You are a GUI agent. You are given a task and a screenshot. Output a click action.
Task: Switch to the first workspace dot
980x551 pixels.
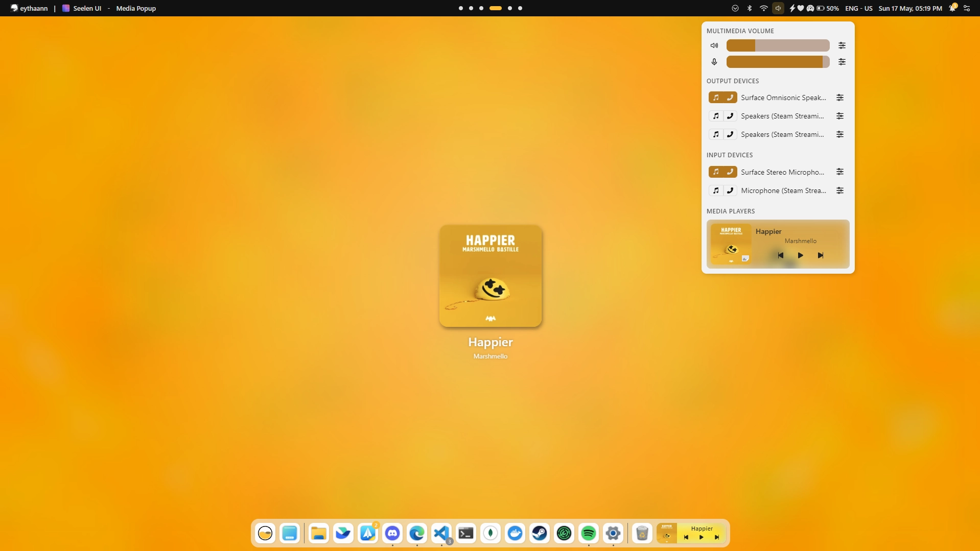pos(461,8)
